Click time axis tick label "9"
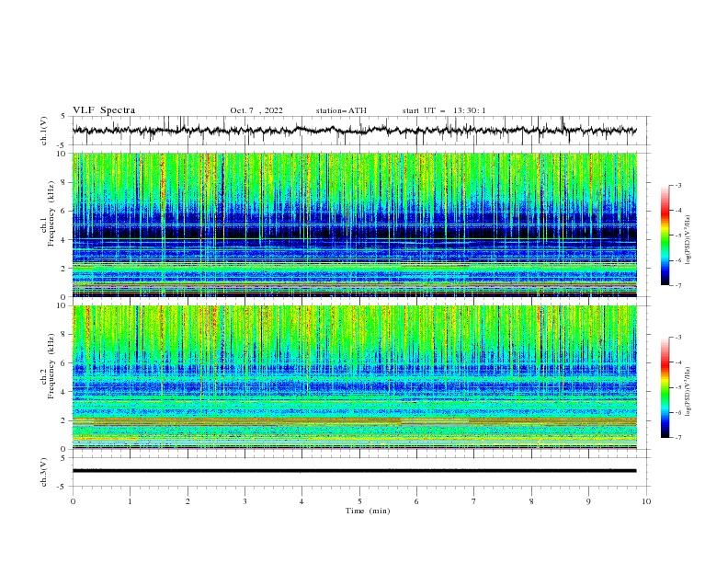This screenshot has height=563, width=728. click(x=588, y=501)
